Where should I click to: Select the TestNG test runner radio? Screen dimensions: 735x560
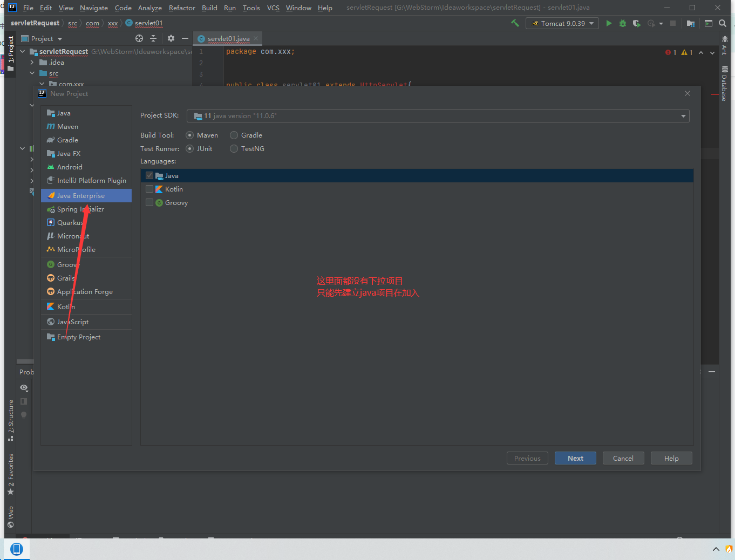(234, 149)
